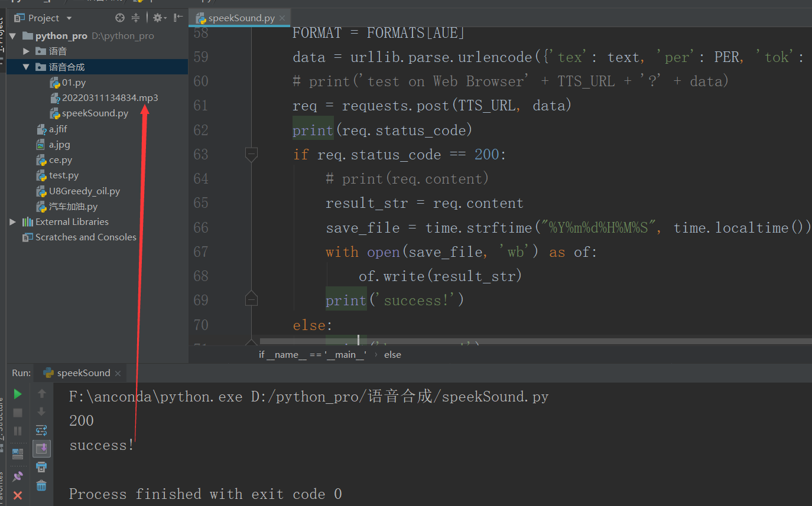Open the vertical Project tool window tab
812x506 pixels.
(2, 38)
